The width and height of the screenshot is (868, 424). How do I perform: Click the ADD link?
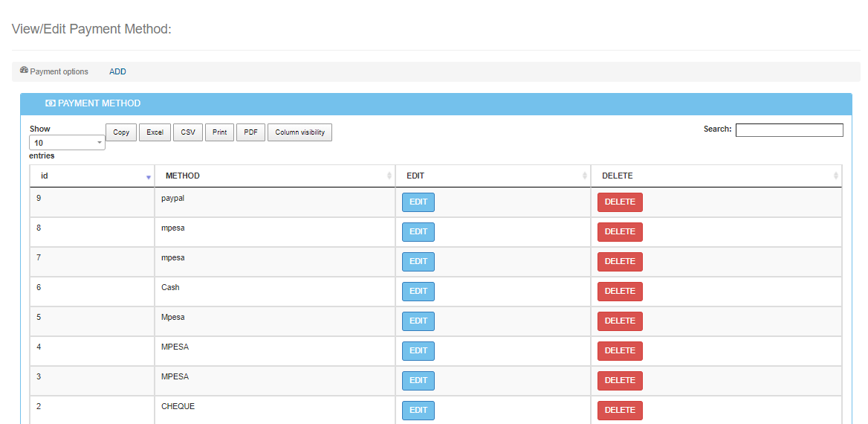(117, 72)
